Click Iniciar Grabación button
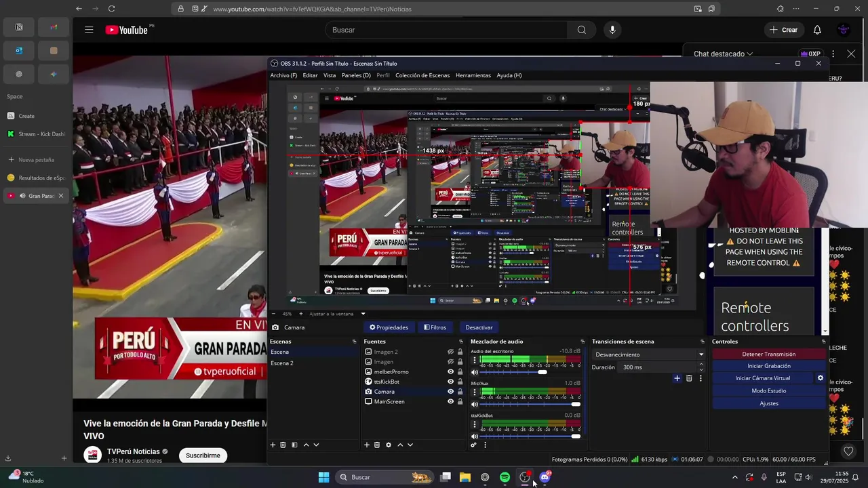The width and height of the screenshot is (868, 488). (769, 366)
